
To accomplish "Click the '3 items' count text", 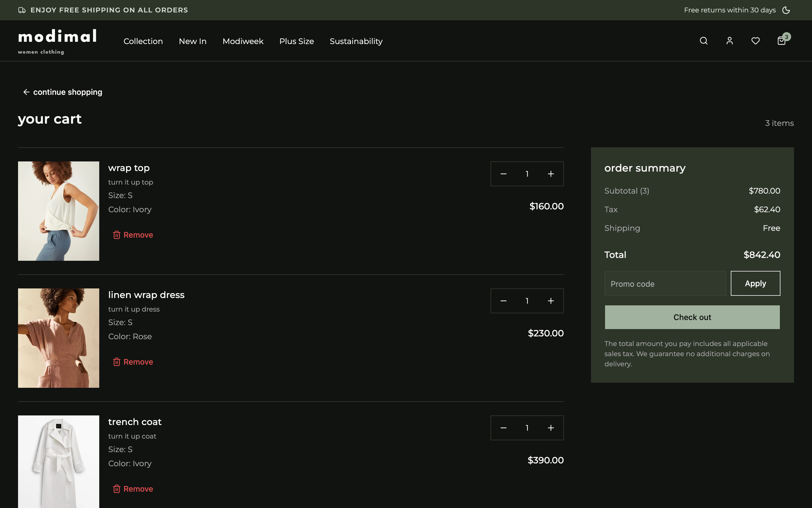I will click(x=779, y=123).
